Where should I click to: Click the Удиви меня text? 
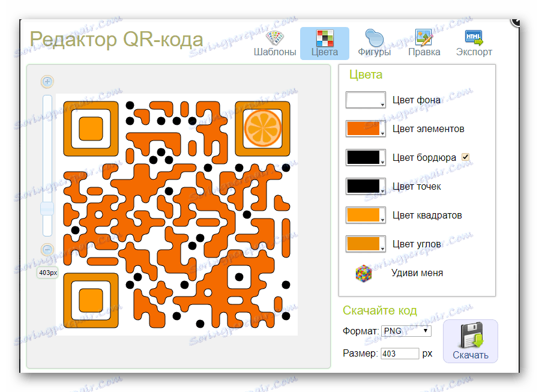point(417,273)
